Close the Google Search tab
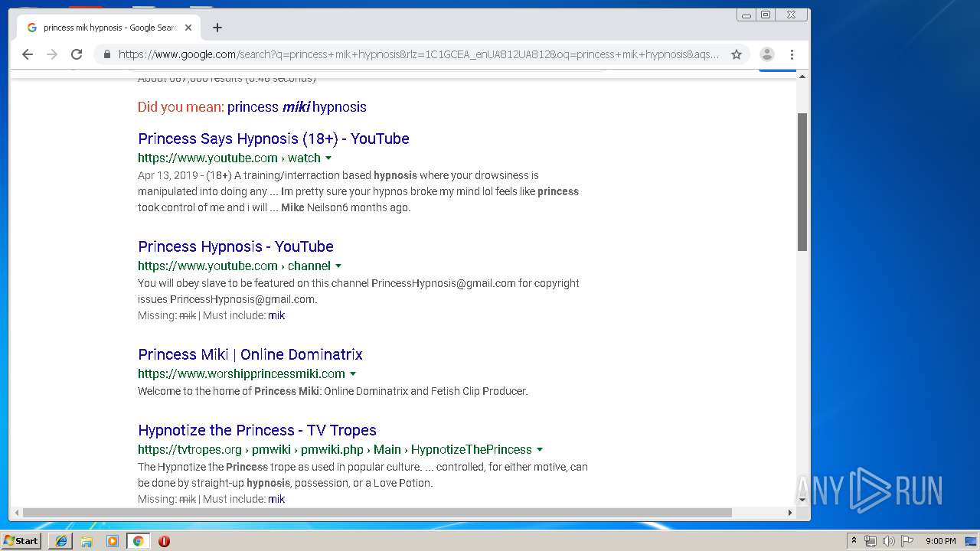Image resolution: width=980 pixels, height=551 pixels. [188, 28]
